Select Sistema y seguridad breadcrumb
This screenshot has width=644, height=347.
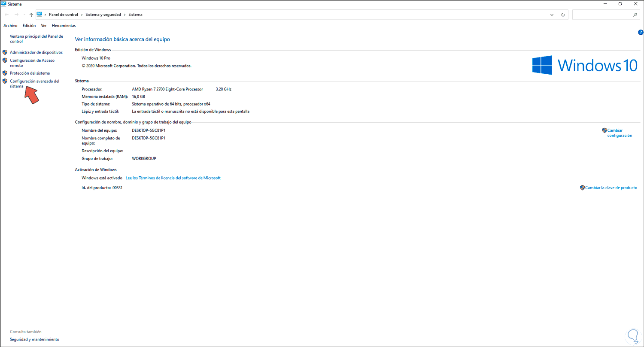[104, 15]
